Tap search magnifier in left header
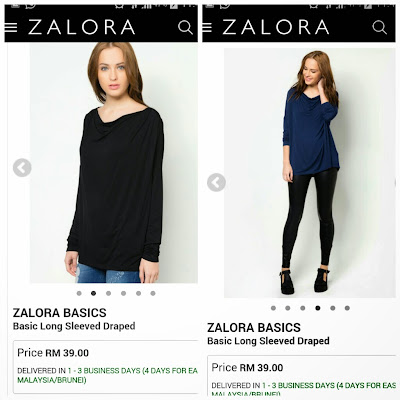Viewport: 400px width, 400px height. (x=185, y=27)
